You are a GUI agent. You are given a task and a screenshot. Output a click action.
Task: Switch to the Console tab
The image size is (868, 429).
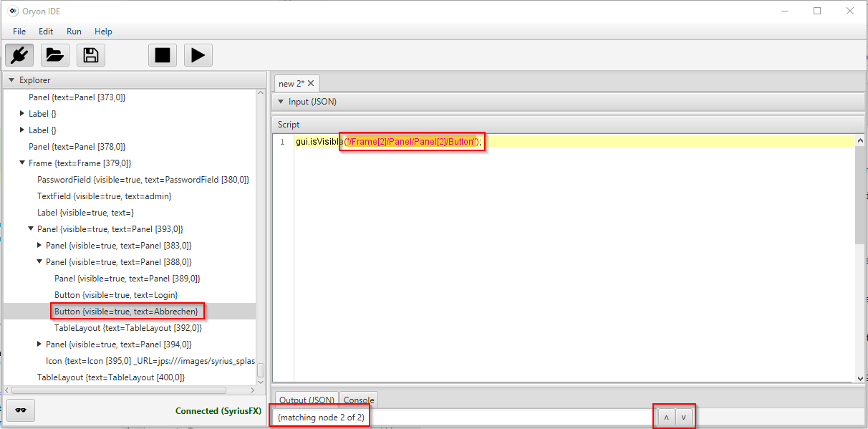click(359, 400)
